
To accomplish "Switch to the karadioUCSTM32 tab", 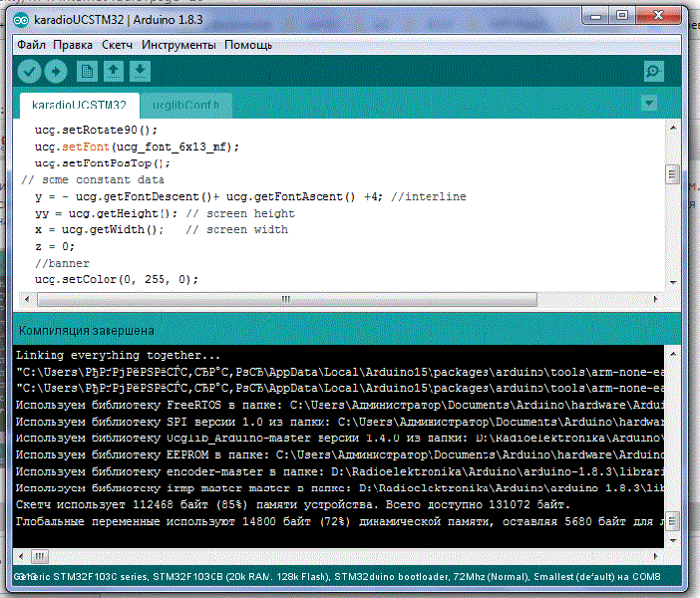I will coord(80,106).
